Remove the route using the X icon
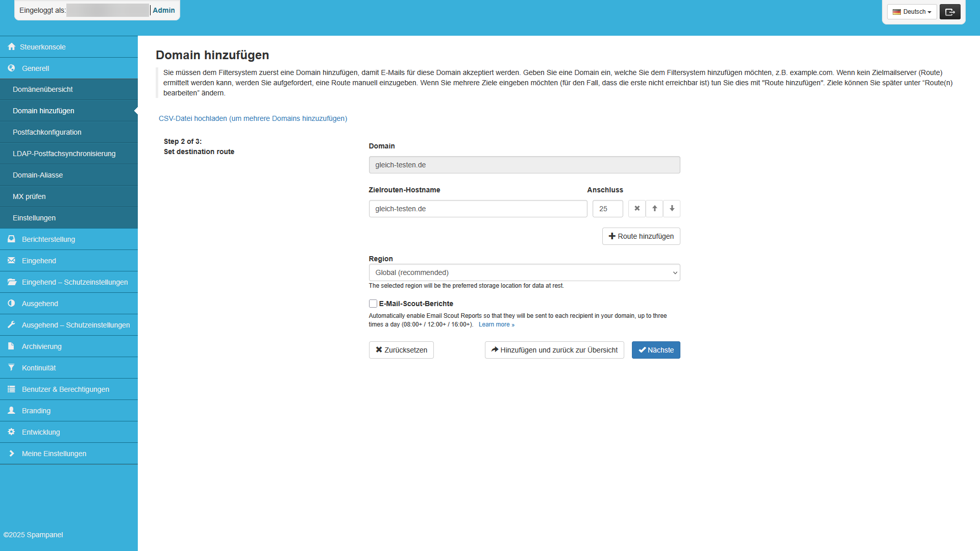Image resolution: width=980 pixels, height=551 pixels. coord(636,208)
